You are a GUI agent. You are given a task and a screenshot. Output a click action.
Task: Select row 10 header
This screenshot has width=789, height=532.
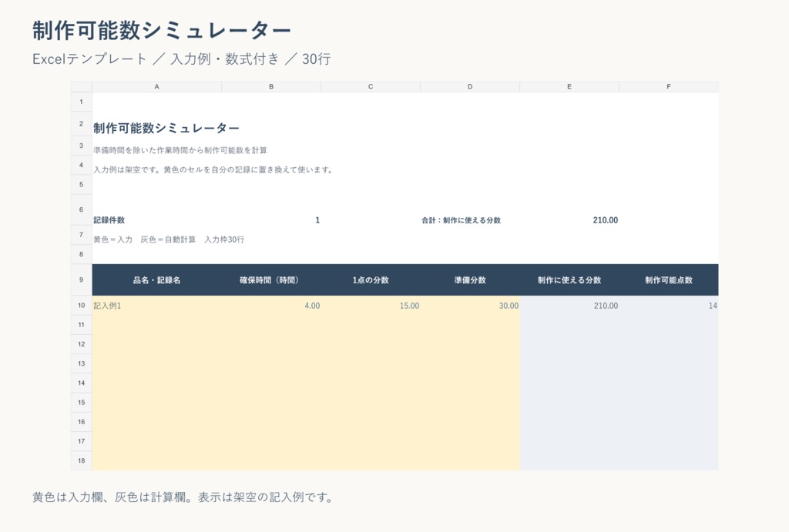coord(81,305)
